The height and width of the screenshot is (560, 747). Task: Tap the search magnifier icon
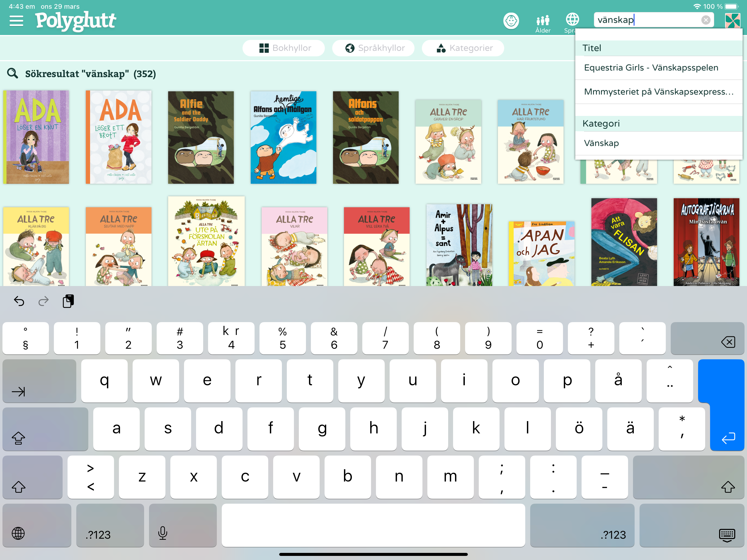13,73
